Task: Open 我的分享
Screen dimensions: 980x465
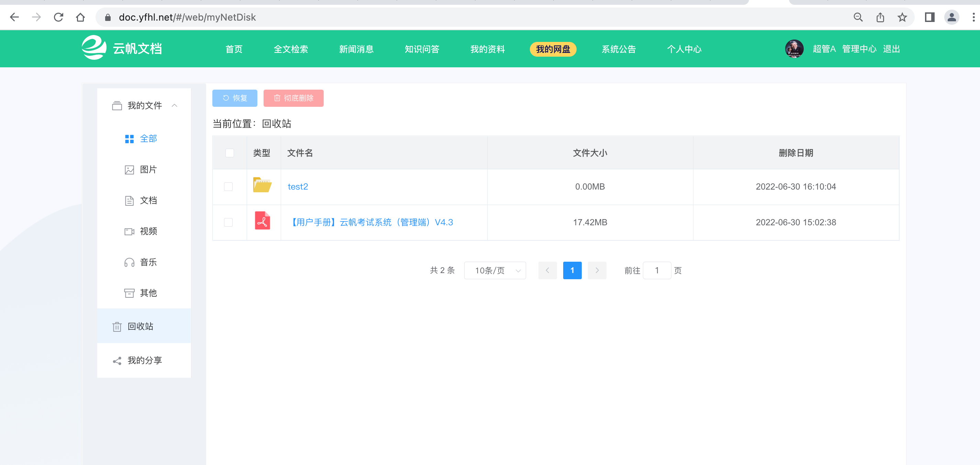Action: point(144,360)
